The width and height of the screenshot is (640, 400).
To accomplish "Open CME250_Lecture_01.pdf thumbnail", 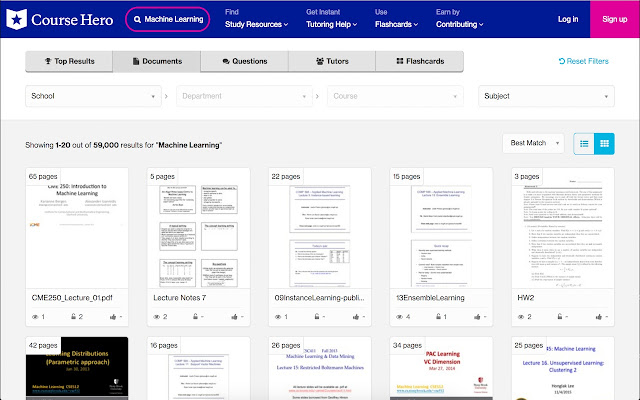I will click(77, 228).
